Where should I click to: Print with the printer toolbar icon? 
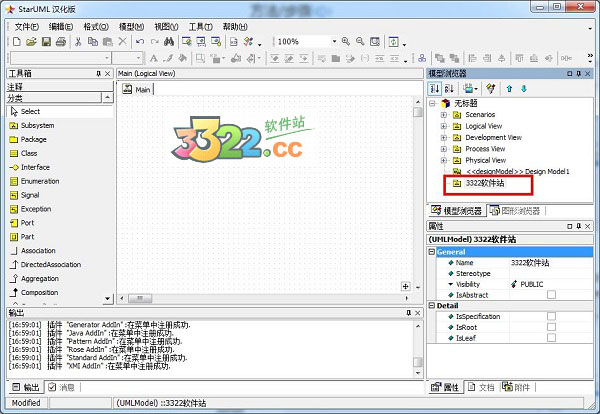coord(61,41)
